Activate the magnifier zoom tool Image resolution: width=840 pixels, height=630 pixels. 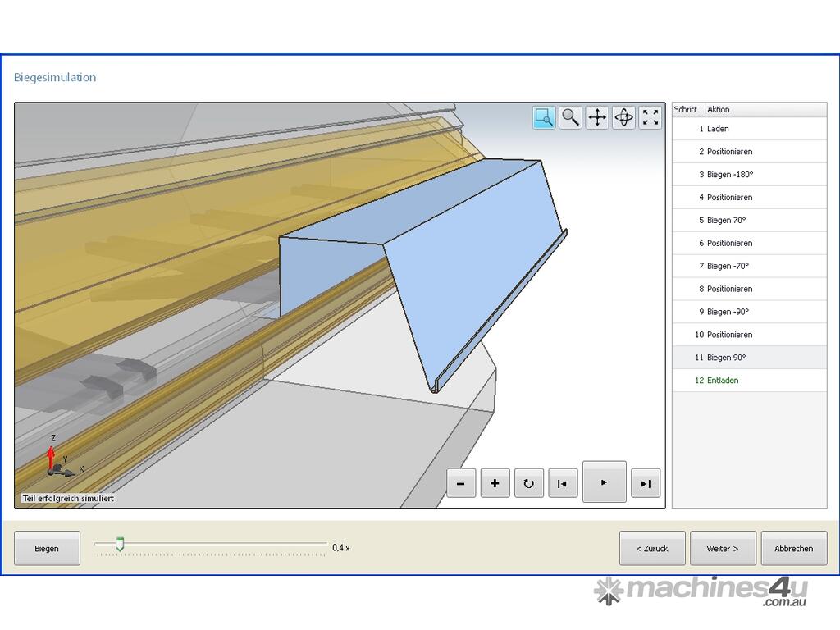(570, 117)
